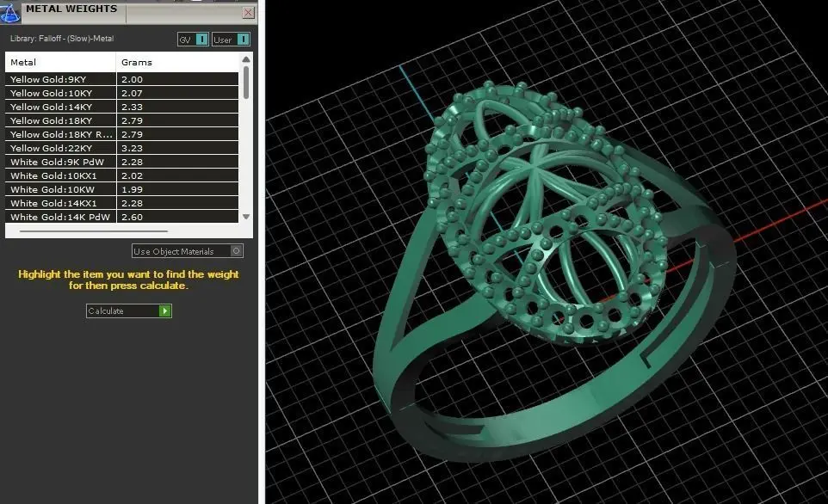The width and height of the screenshot is (828, 504).
Task: Click the 3.23 grams value
Action: (132, 148)
